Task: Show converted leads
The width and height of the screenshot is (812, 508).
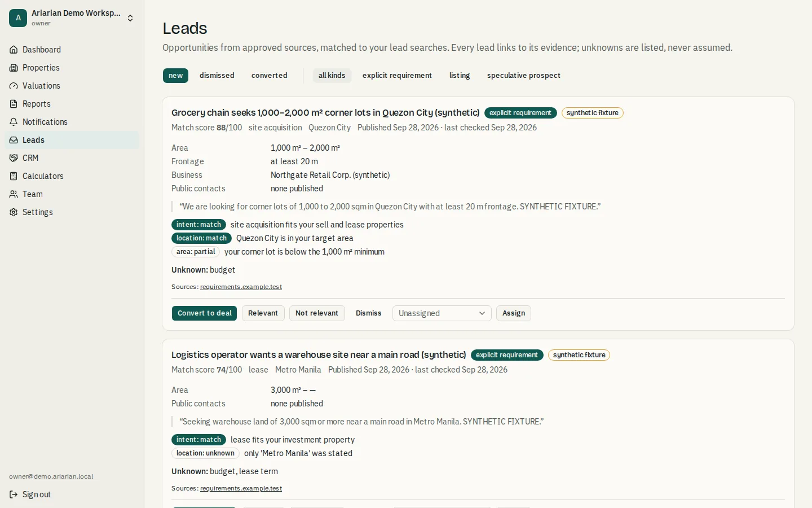Action: (x=270, y=76)
